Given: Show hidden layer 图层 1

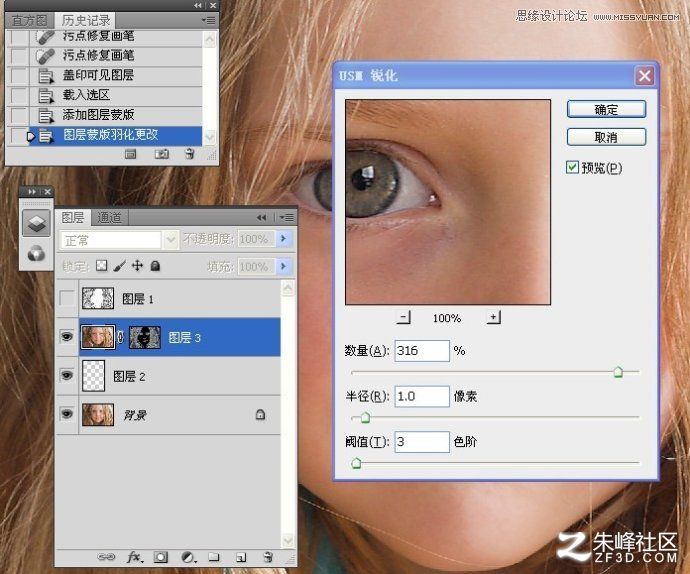Looking at the screenshot, I should [x=67, y=298].
